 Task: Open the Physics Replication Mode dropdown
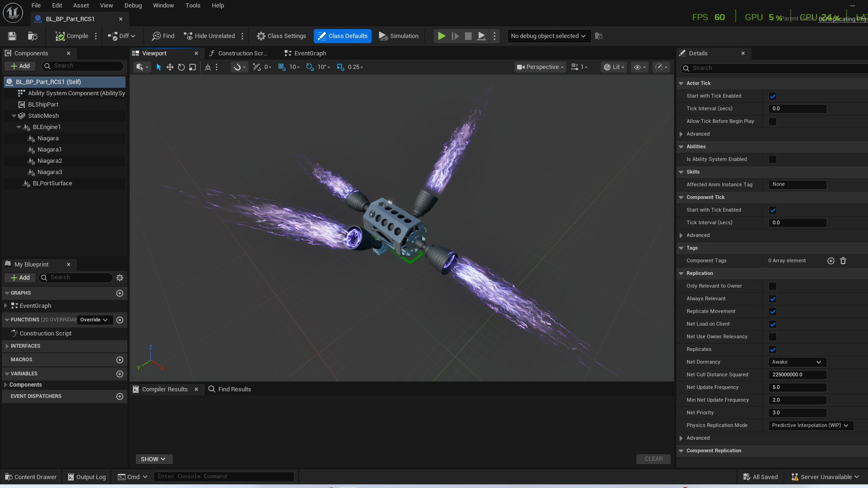click(811, 426)
